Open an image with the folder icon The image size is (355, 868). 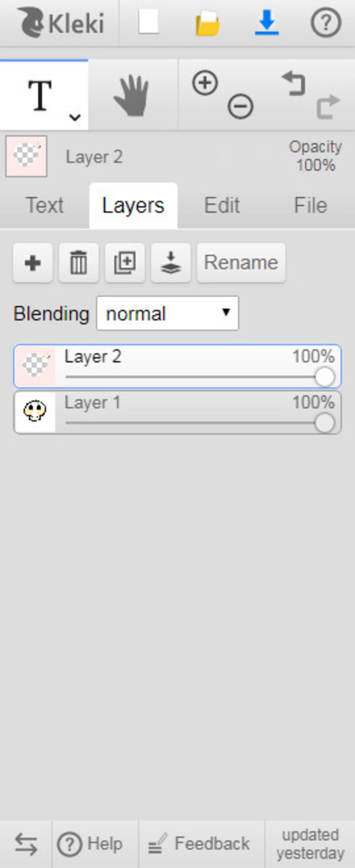[x=207, y=23]
